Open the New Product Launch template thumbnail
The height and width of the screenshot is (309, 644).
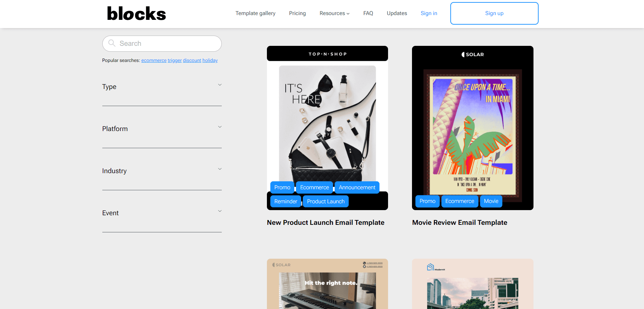(327, 128)
